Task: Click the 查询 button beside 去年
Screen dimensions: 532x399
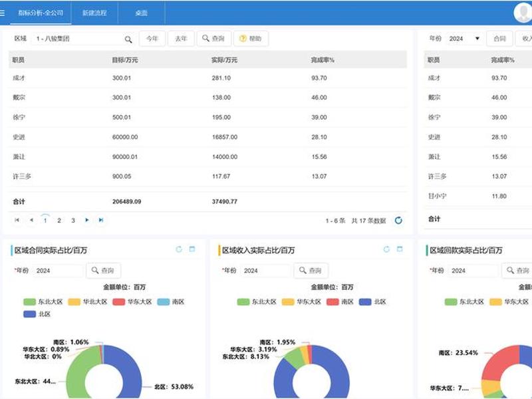Action: pyautogui.click(x=213, y=39)
